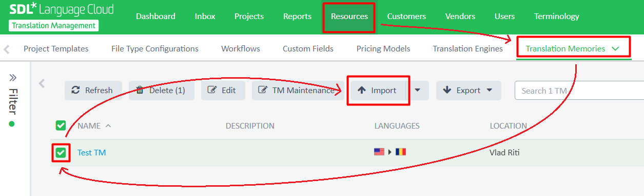Click the LOCATION column header
Screen dimensions: 644x196
point(508,126)
